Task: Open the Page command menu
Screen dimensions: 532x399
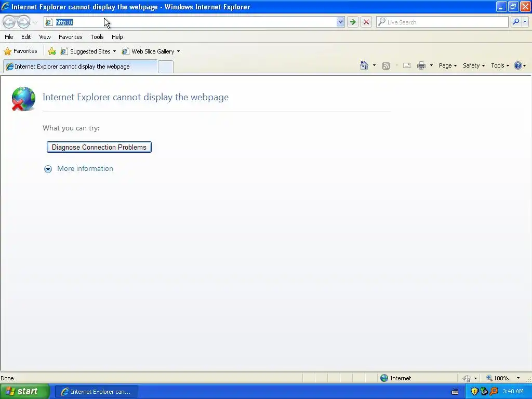Action: coord(447,65)
